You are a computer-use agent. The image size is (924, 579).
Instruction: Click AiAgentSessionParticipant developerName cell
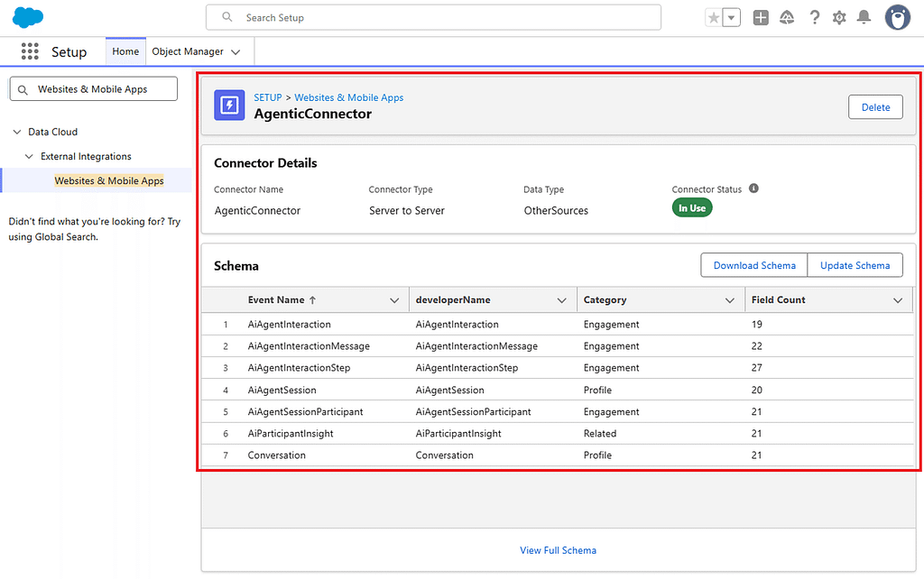(x=473, y=412)
